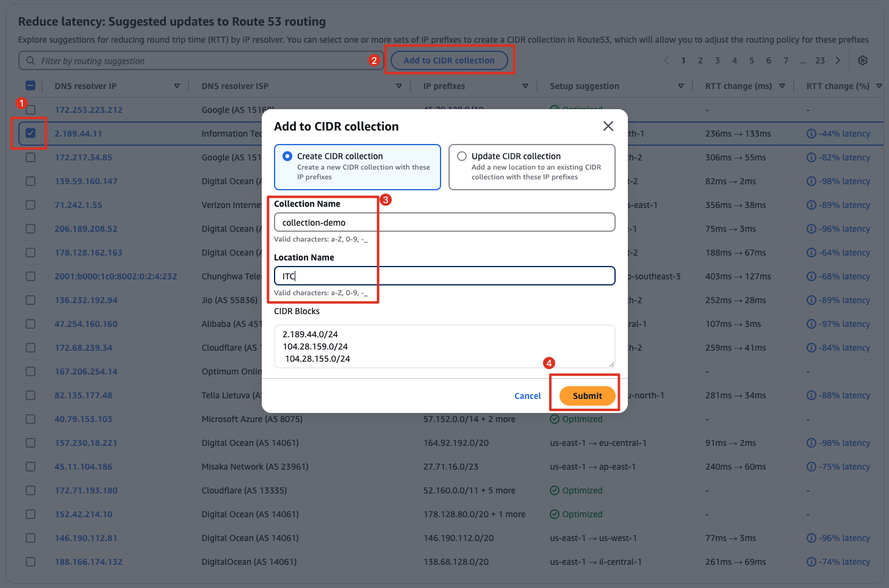The width and height of the screenshot is (889, 588).
Task: Open resolver link 157.230.18.221
Action: point(86,443)
